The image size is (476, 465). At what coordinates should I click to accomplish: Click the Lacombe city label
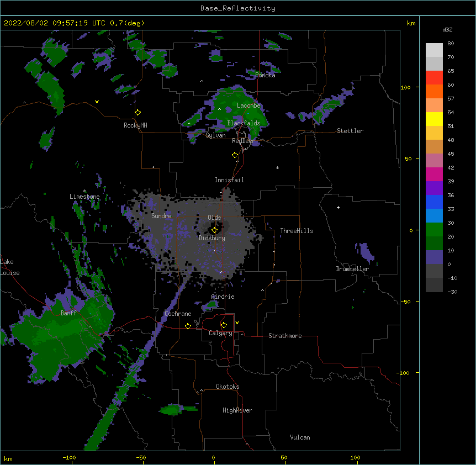(x=248, y=105)
